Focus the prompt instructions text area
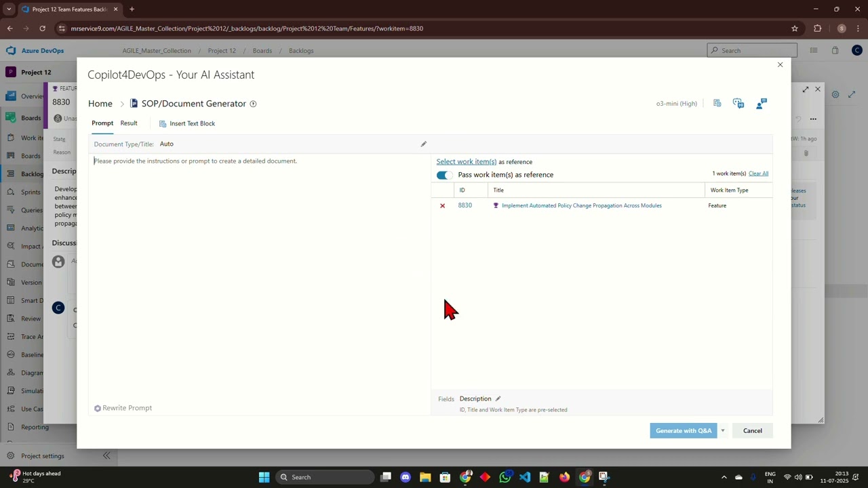Viewport: 868px width, 488px height. coord(259,278)
